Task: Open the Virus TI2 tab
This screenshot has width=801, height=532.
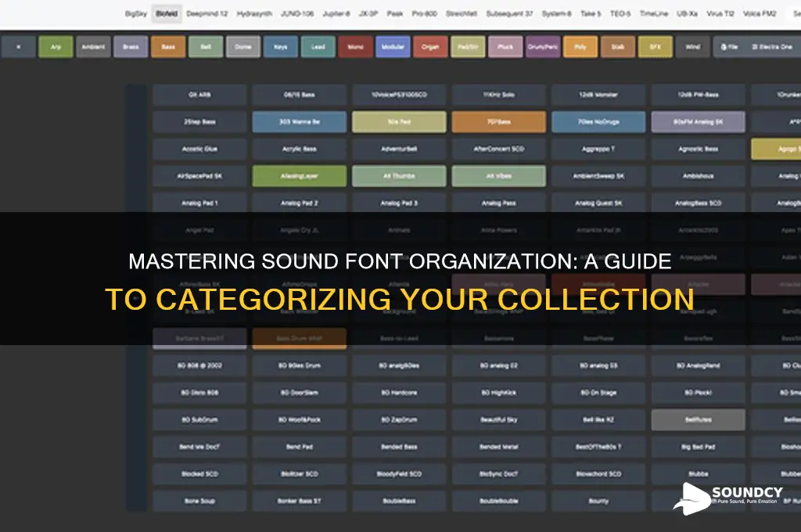Action: point(720,14)
